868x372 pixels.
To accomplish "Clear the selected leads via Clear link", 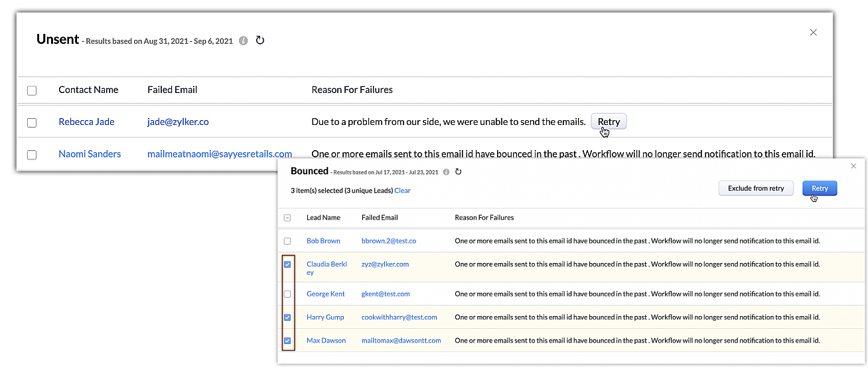I will pos(402,191).
